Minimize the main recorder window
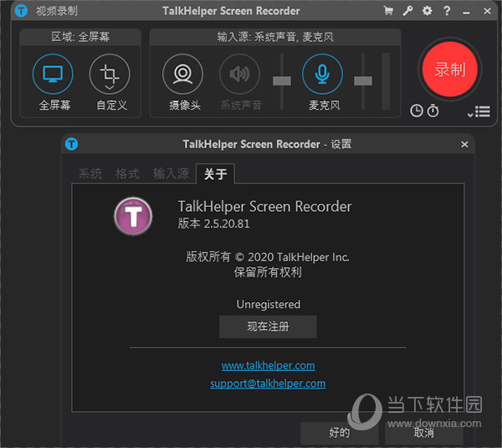 point(466,13)
